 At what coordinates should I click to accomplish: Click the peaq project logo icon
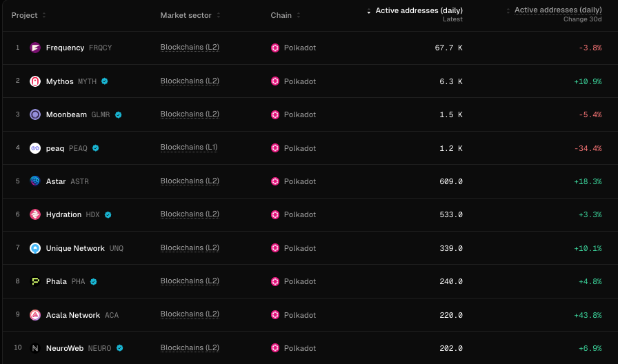pyautogui.click(x=35, y=148)
